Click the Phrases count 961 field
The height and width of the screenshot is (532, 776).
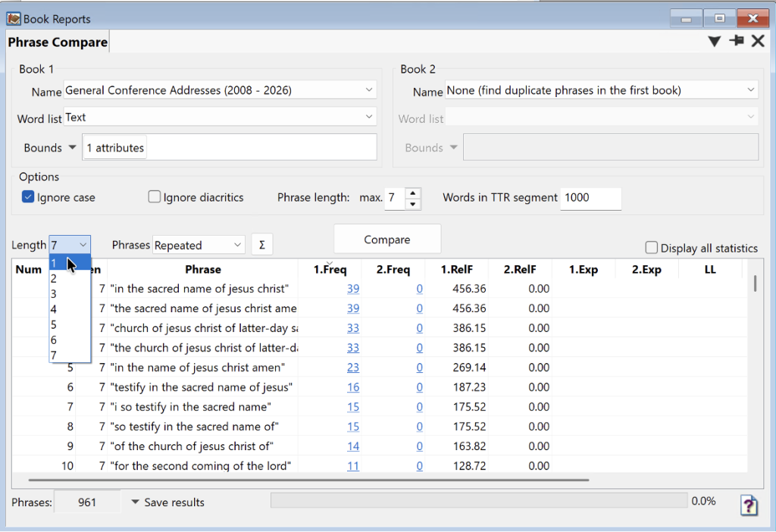tap(86, 502)
